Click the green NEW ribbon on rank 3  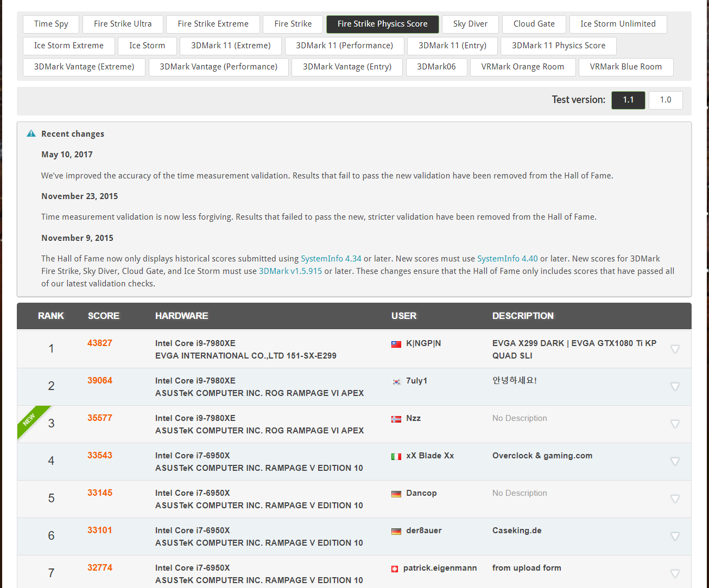click(31, 420)
